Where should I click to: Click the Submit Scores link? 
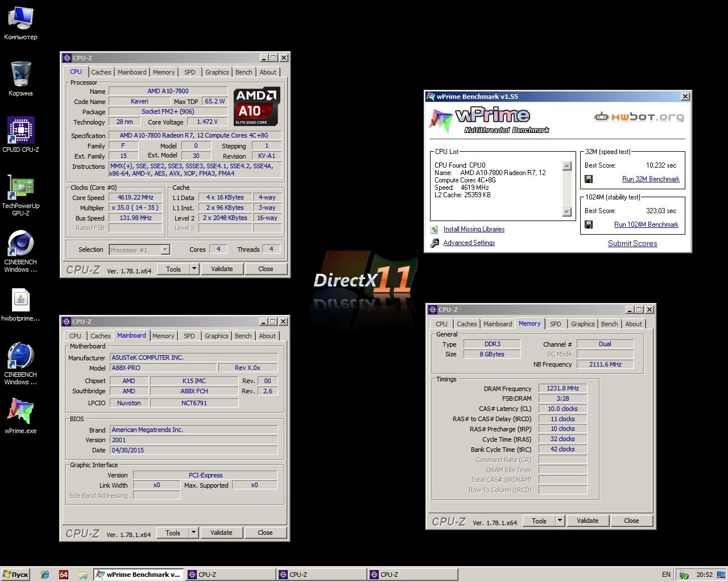pyautogui.click(x=632, y=243)
